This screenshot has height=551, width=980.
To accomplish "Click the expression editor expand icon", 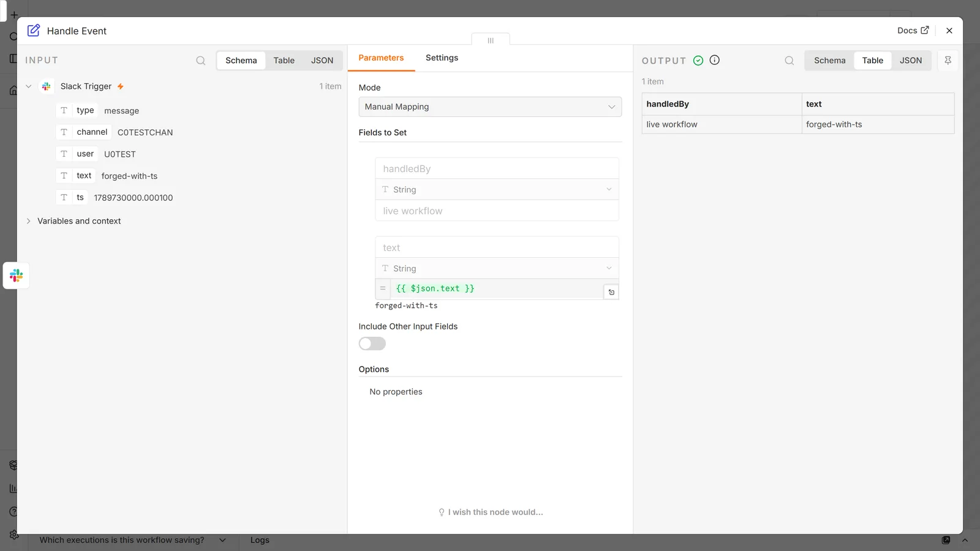I will (611, 292).
